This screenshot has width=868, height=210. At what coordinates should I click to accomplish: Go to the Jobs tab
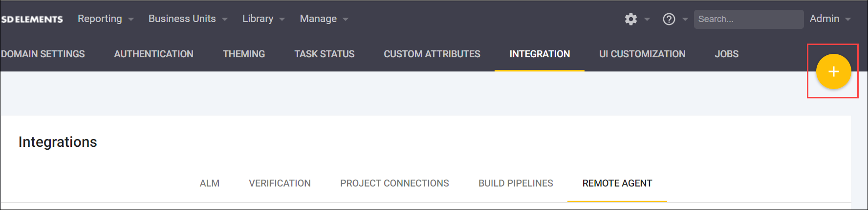click(727, 54)
